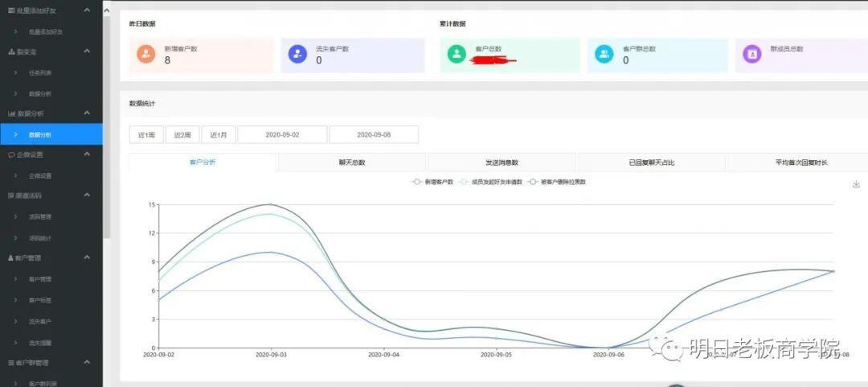Click the orange 新增客户数 icon
The height and width of the screenshot is (387, 868).
pos(146,54)
